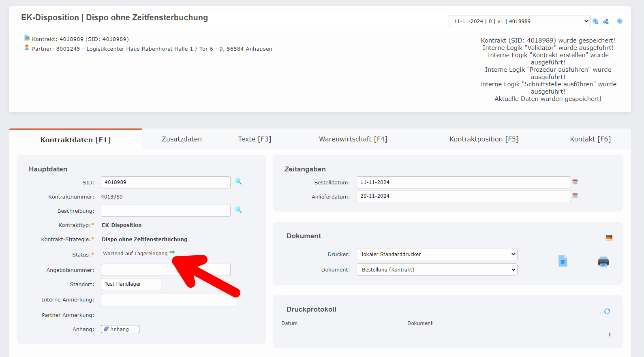Click the Bestelldatum field '11-11-2024'
This screenshot has height=357, width=644.
(x=464, y=182)
